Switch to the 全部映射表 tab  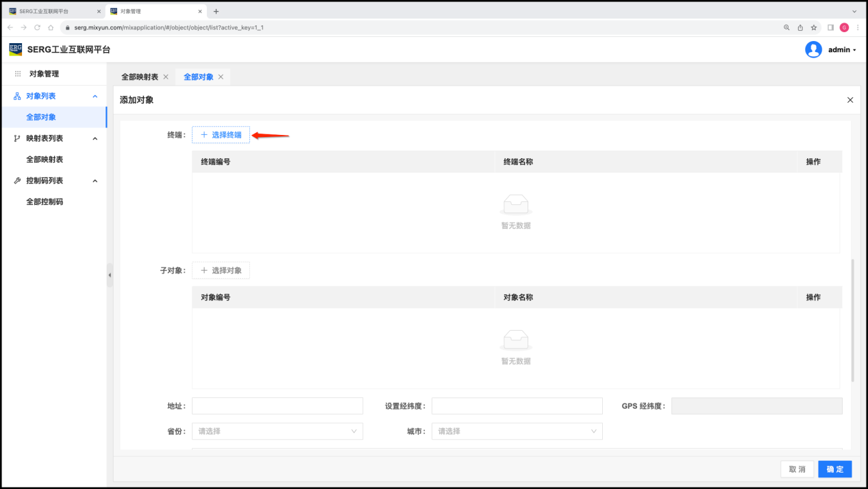point(140,77)
